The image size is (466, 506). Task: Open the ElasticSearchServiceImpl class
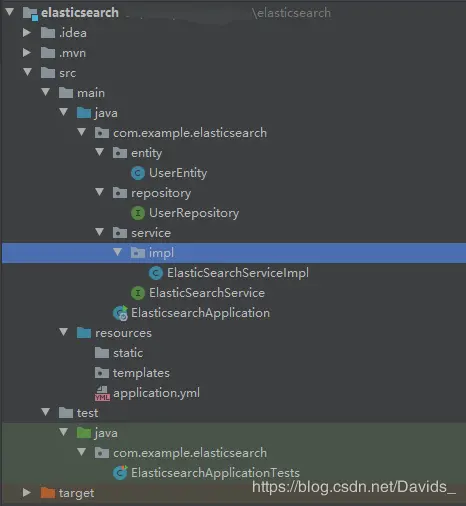click(x=238, y=273)
